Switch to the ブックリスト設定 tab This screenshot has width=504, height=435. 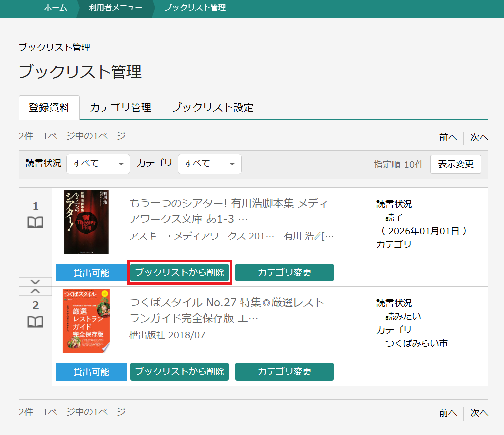[x=212, y=108]
